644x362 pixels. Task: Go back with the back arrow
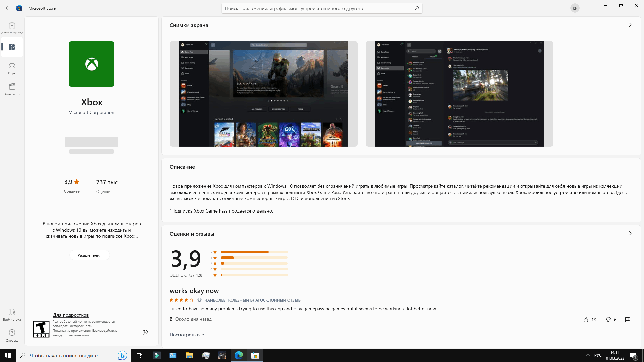pos(8,8)
